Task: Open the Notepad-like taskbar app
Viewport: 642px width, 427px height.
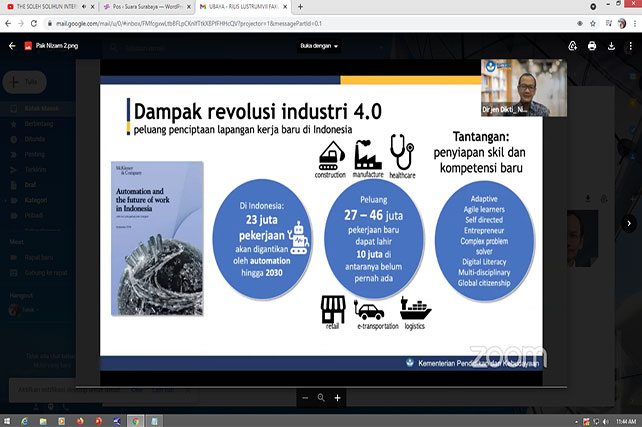Action: (x=154, y=421)
